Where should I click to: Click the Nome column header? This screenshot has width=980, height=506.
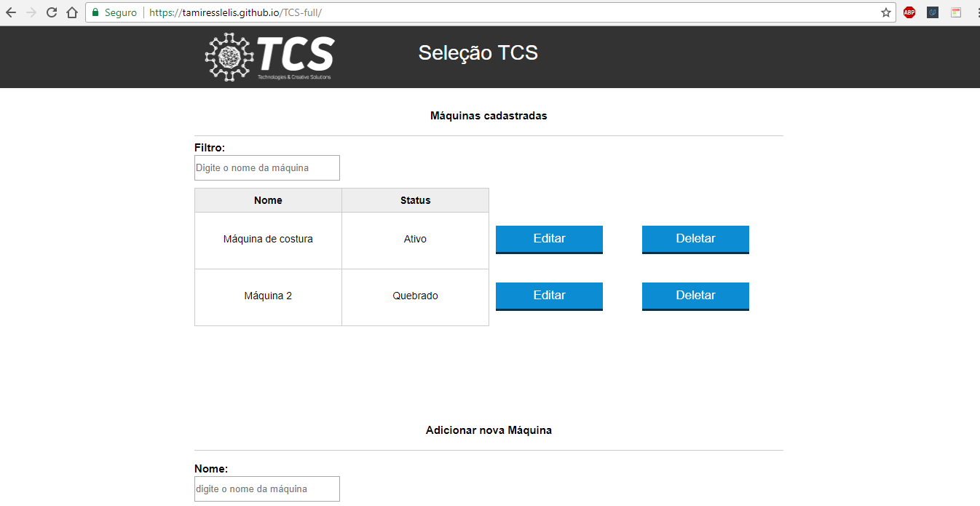[x=268, y=200]
